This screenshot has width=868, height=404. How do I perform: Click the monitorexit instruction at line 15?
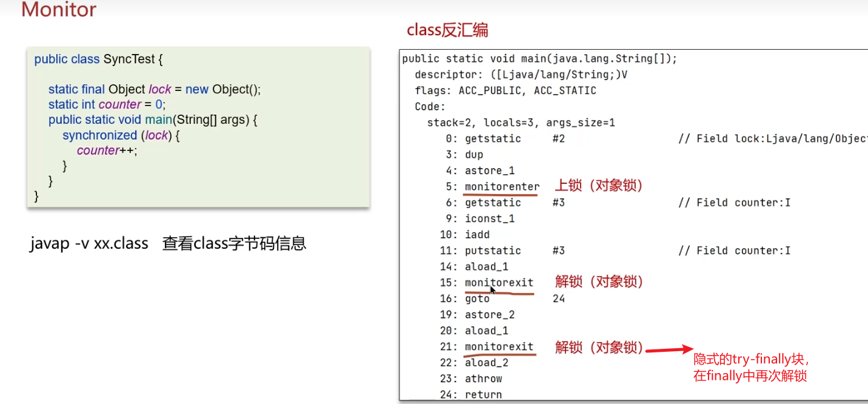(x=499, y=283)
